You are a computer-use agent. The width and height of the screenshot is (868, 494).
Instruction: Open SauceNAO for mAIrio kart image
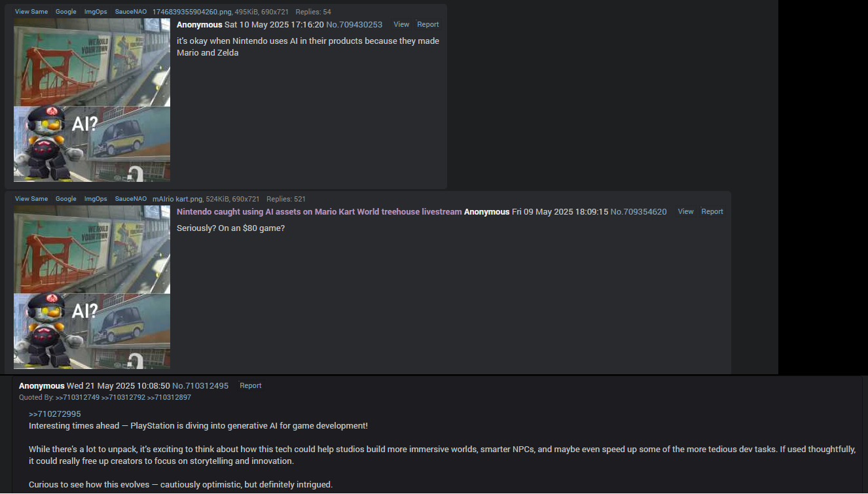[131, 199]
